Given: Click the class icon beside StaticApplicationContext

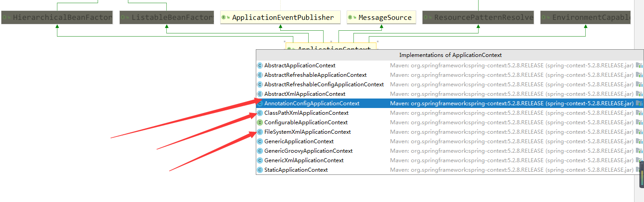Looking at the screenshot, I should pyautogui.click(x=260, y=170).
